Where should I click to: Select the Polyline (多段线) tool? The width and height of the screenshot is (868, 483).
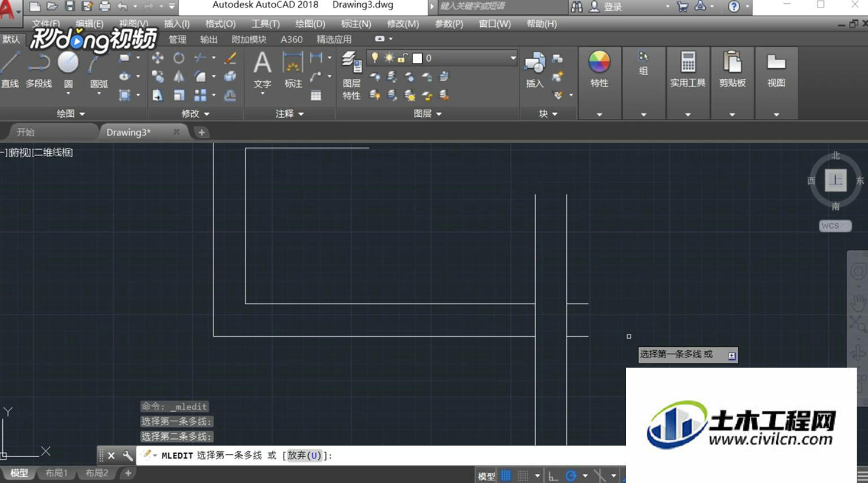38,69
